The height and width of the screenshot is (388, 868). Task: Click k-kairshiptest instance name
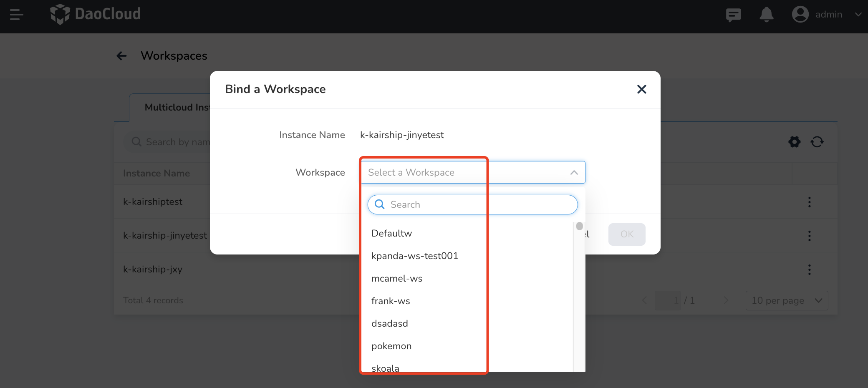[x=153, y=202]
